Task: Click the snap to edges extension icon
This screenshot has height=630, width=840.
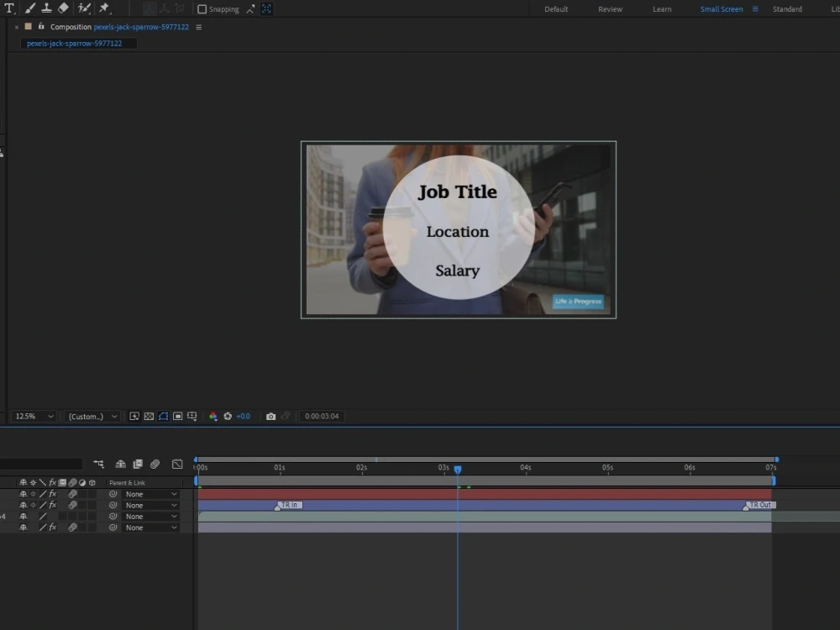Action: coord(250,9)
